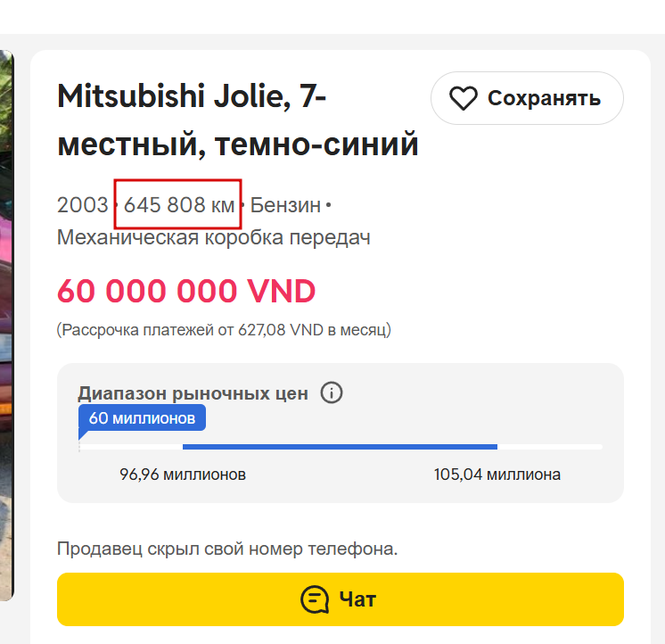Click the heart icon to save listing
This screenshot has height=644, width=665.
coord(463,98)
